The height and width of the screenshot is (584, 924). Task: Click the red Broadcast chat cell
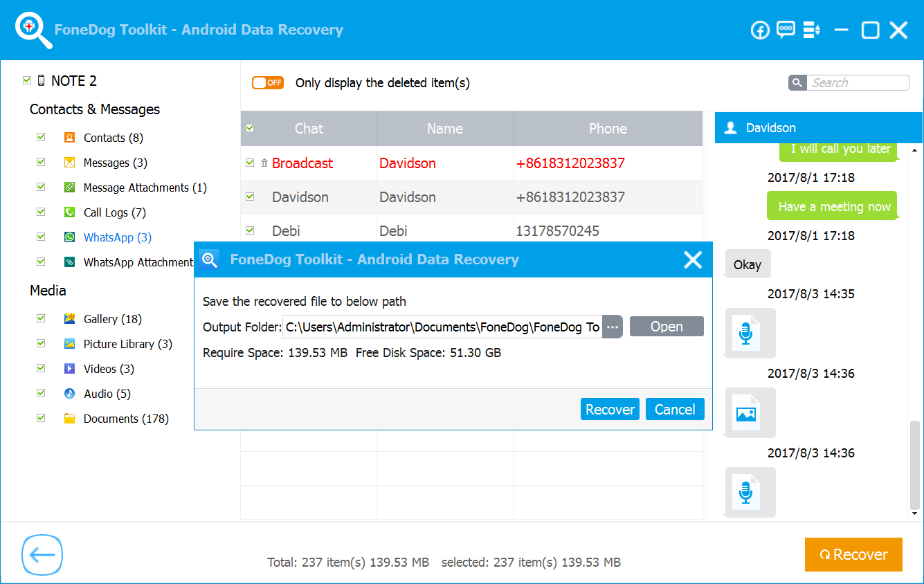(302, 163)
